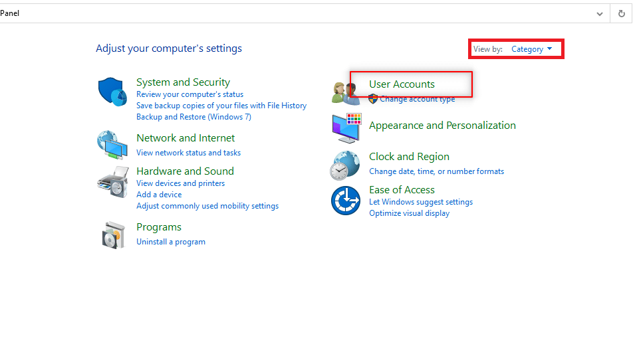Open the Clock and Region globe-clock icon
Screen dimensions: 637x364
click(x=345, y=165)
